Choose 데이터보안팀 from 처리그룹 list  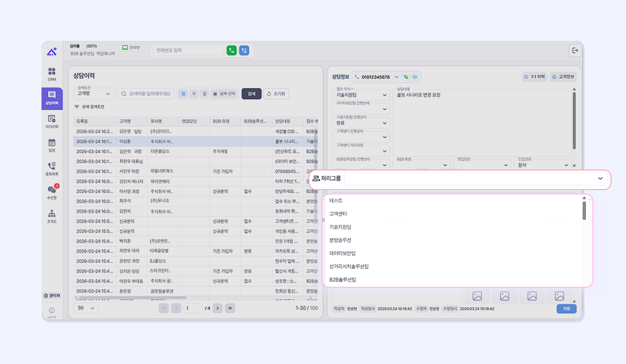click(453, 253)
